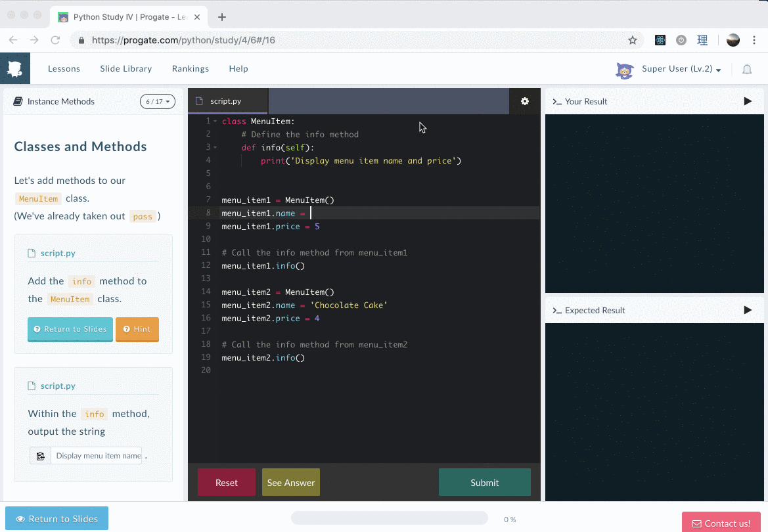The width and height of the screenshot is (768, 532).
Task: Click the Reset button
Action: click(x=226, y=483)
